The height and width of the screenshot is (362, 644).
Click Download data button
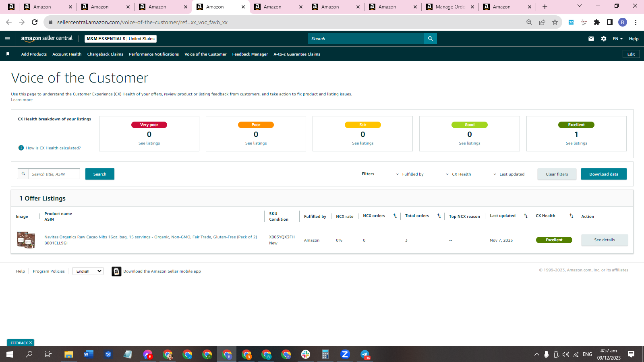[x=604, y=174]
